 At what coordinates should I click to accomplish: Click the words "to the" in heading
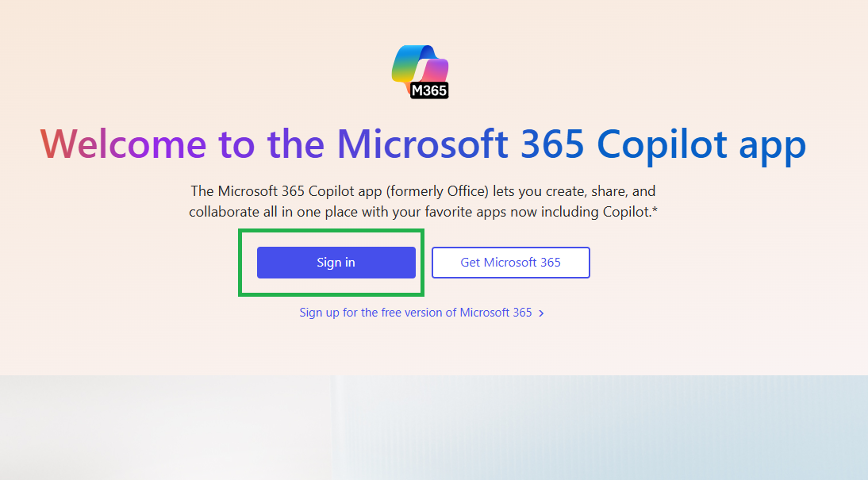[271, 144]
